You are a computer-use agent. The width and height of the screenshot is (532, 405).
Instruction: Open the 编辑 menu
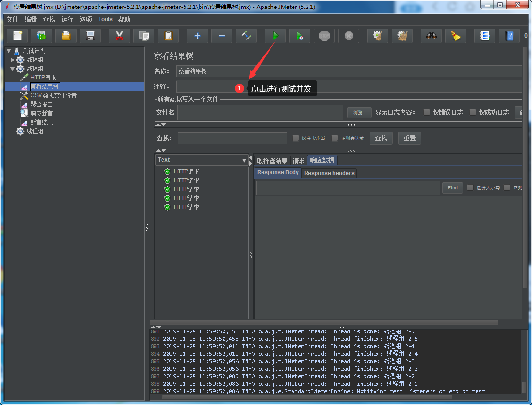[31, 19]
